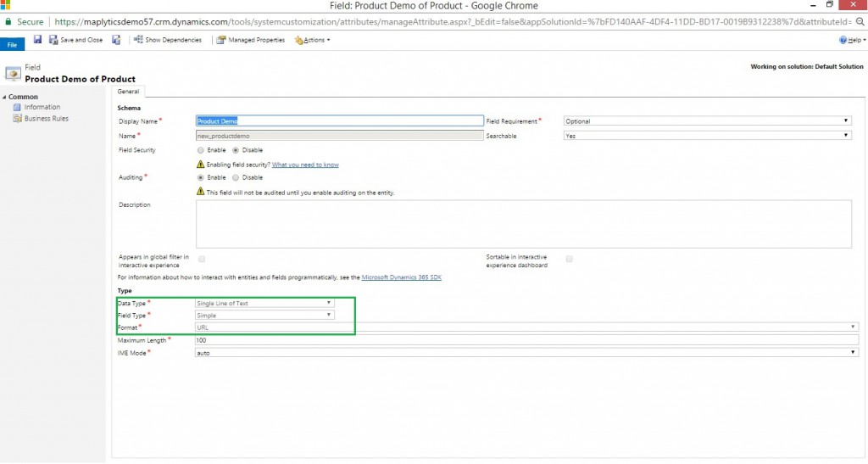
Task: Click the Type section heading
Action: [125, 291]
